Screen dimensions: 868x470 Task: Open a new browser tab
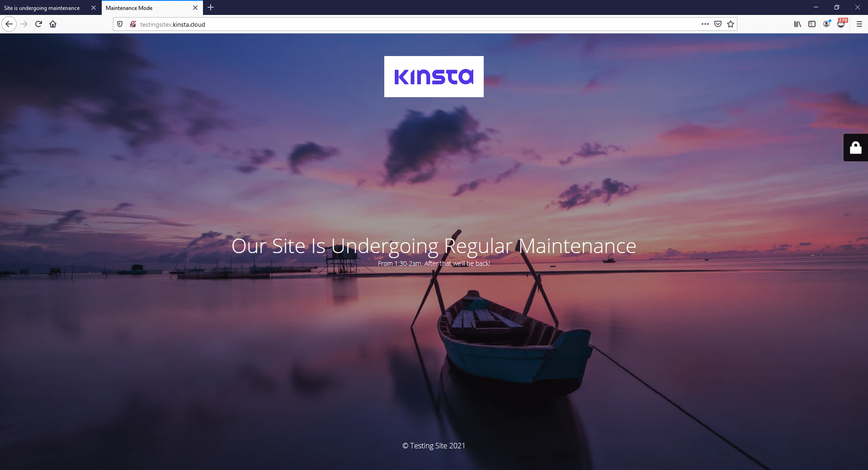click(x=210, y=8)
